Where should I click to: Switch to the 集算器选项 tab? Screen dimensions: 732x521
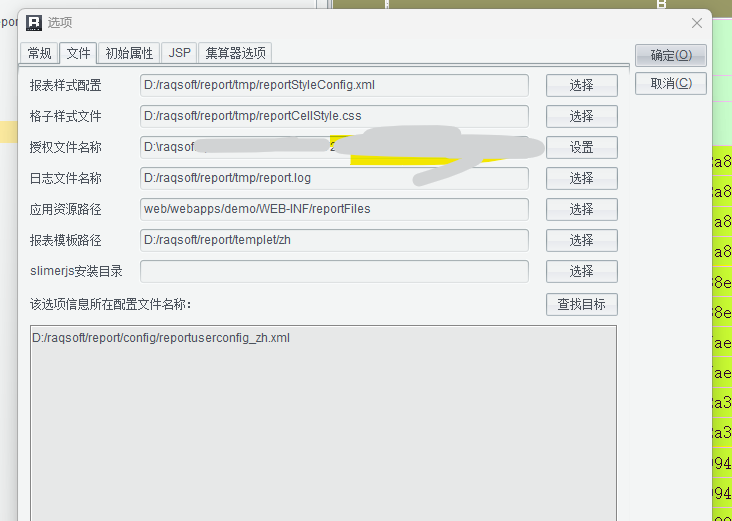[x=235, y=53]
